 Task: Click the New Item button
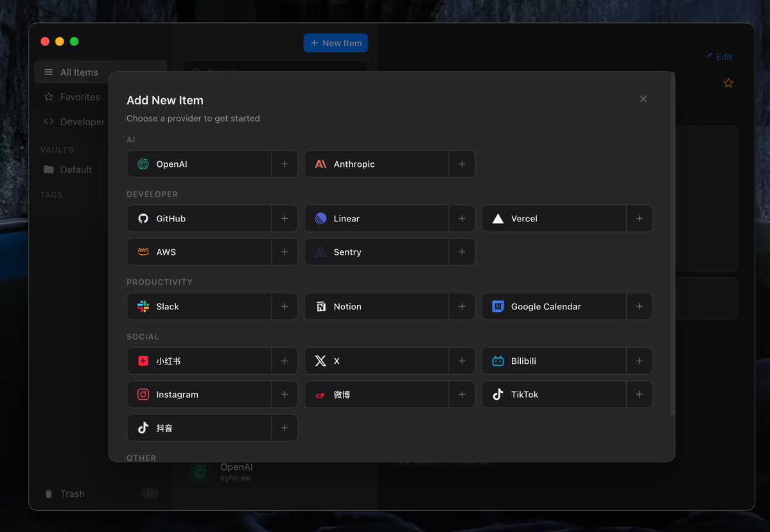(335, 43)
